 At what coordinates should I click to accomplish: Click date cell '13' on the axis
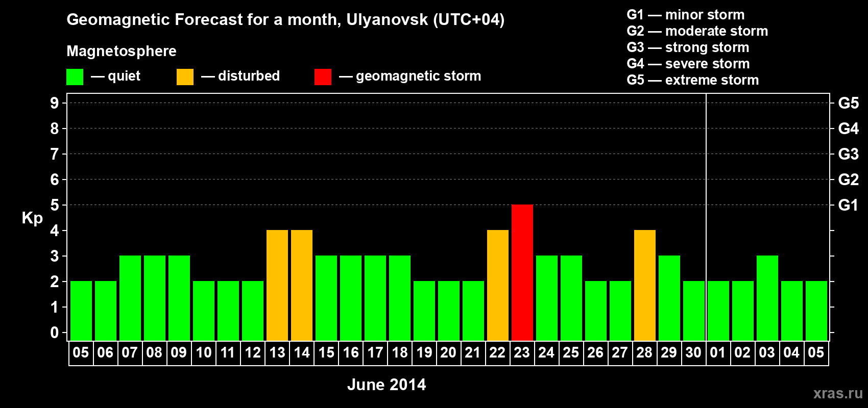(x=277, y=353)
